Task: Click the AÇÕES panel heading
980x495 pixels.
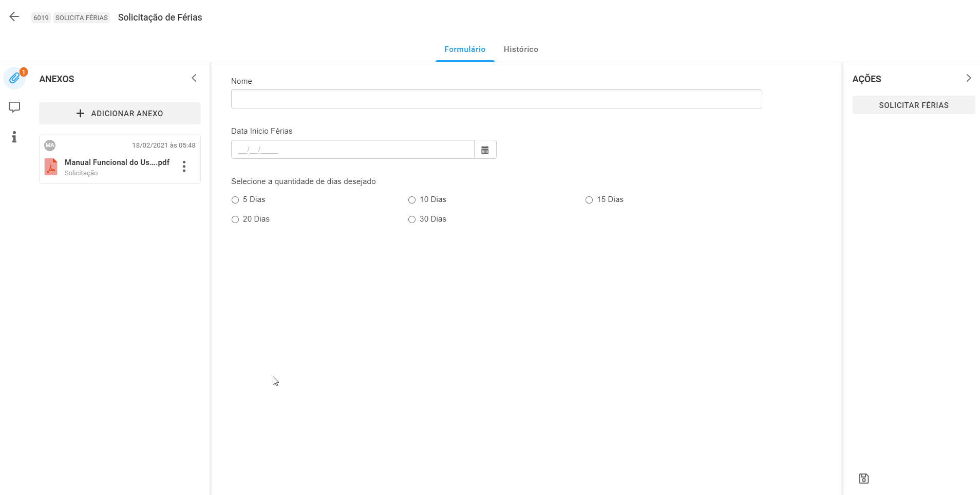Action: [867, 79]
